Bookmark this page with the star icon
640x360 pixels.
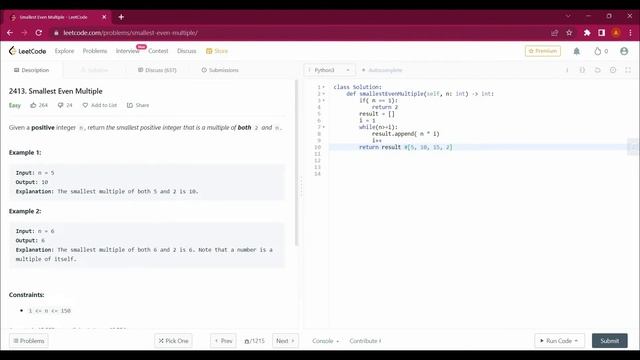pyautogui.click(x=569, y=33)
